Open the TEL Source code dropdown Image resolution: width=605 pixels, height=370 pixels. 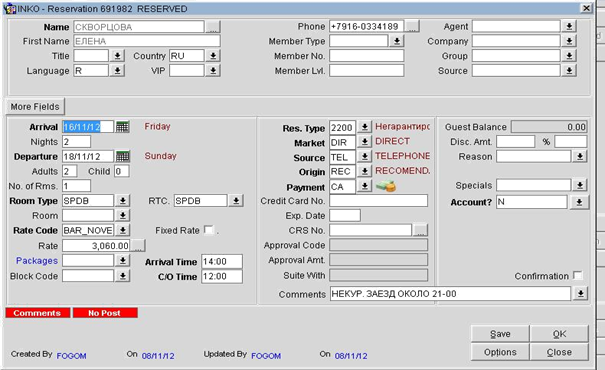[x=364, y=156]
